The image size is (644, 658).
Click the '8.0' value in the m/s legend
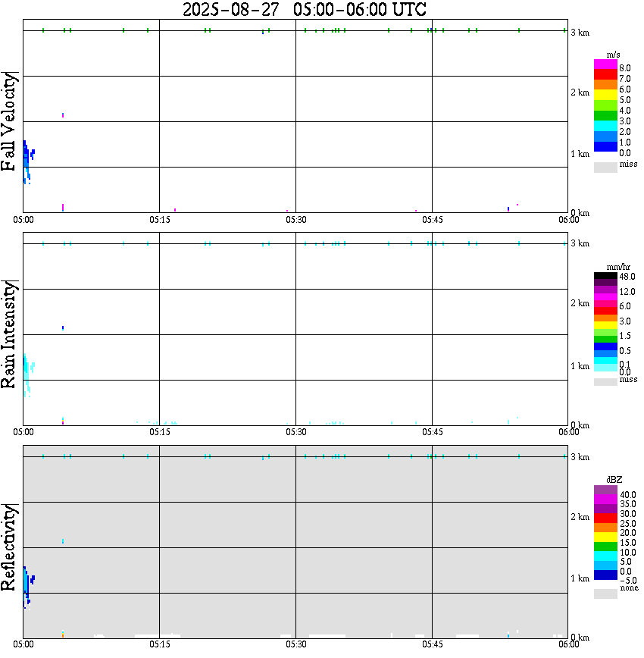click(625, 68)
